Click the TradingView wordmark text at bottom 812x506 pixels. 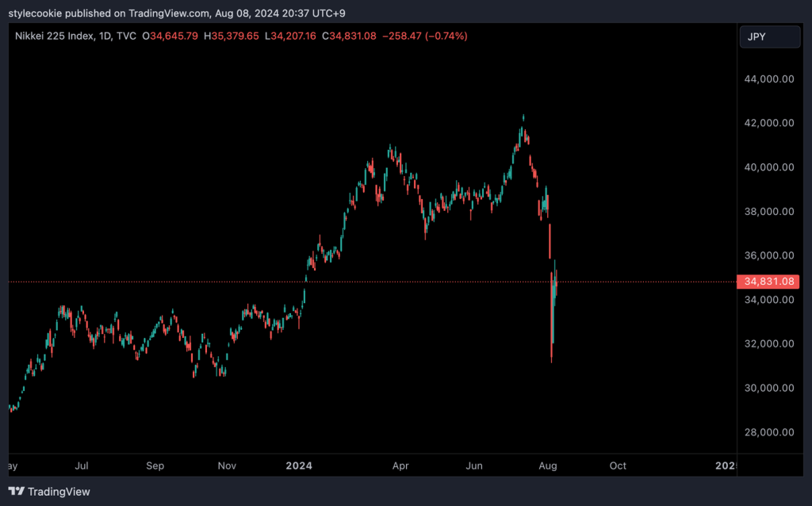59,492
